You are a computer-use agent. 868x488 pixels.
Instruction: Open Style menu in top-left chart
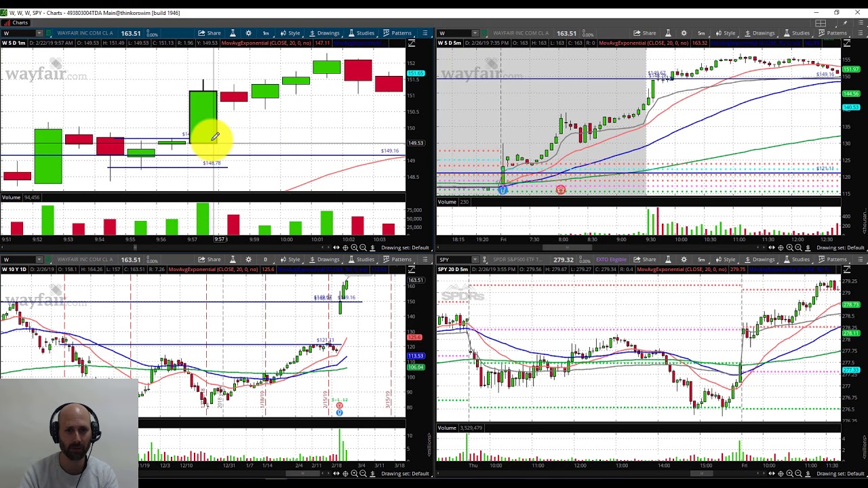(x=290, y=33)
